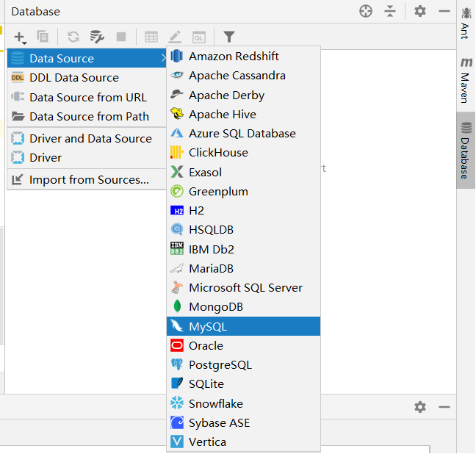The image size is (476, 454).
Task: Choose Import from Sources...
Action: pyautogui.click(x=87, y=180)
